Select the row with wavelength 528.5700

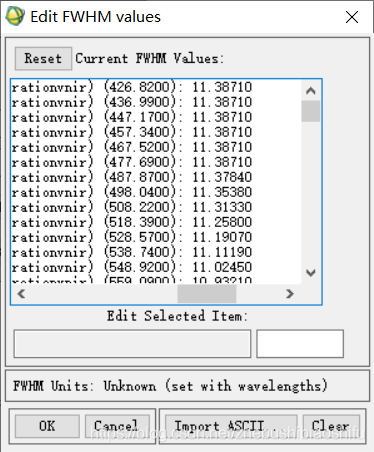[156, 237]
